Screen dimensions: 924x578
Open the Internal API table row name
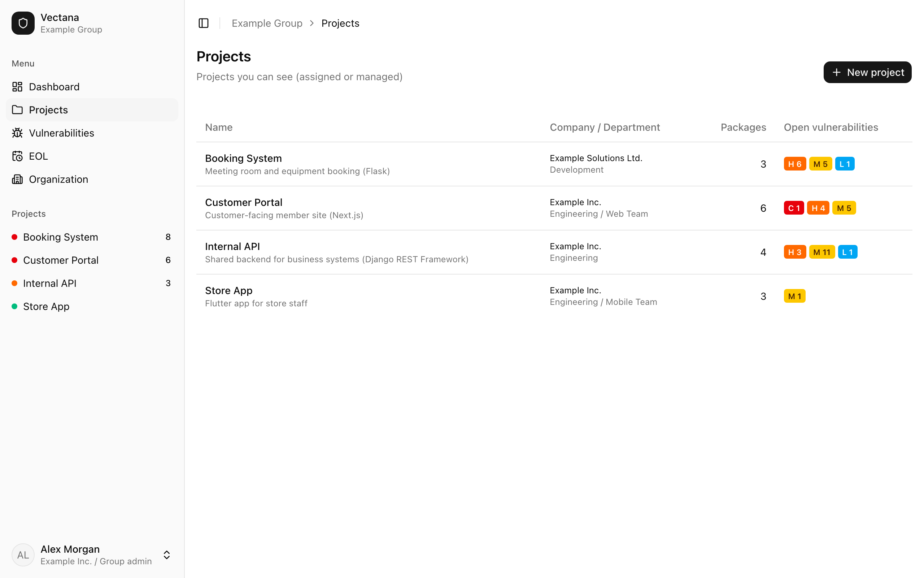(232, 246)
